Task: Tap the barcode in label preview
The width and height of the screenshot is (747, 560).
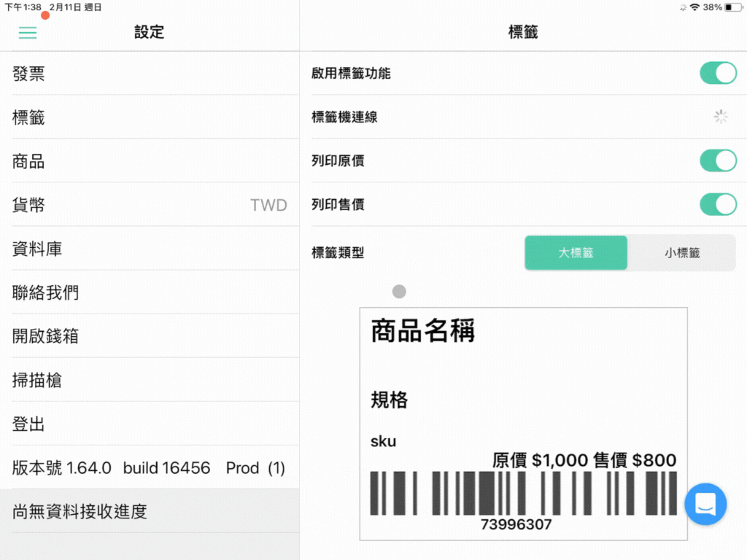Action: click(x=523, y=494)
